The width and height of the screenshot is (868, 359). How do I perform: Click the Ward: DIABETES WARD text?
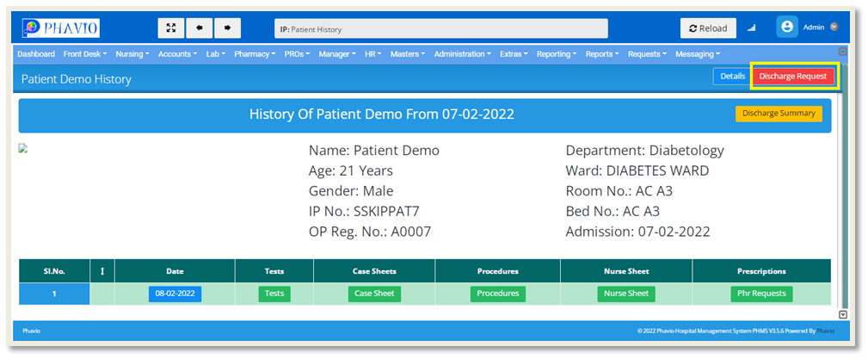coord(637,170)
